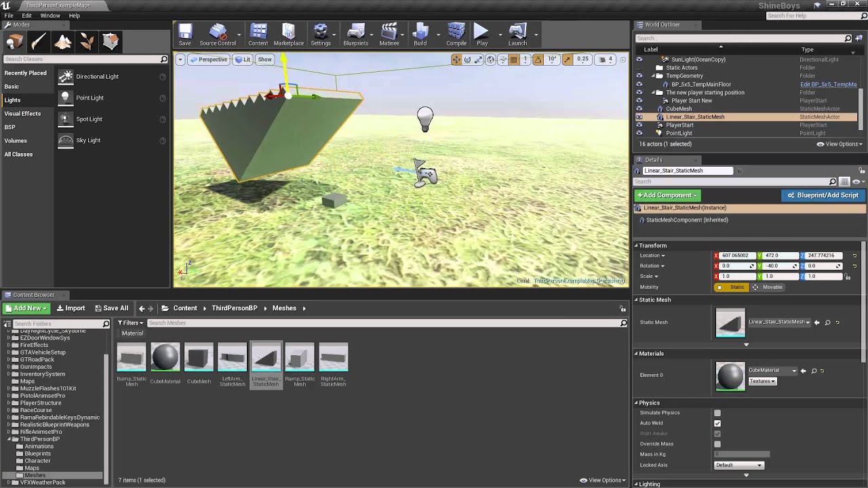
Task: Toggle grid snapping in the viewport
Action: [513, 60]
